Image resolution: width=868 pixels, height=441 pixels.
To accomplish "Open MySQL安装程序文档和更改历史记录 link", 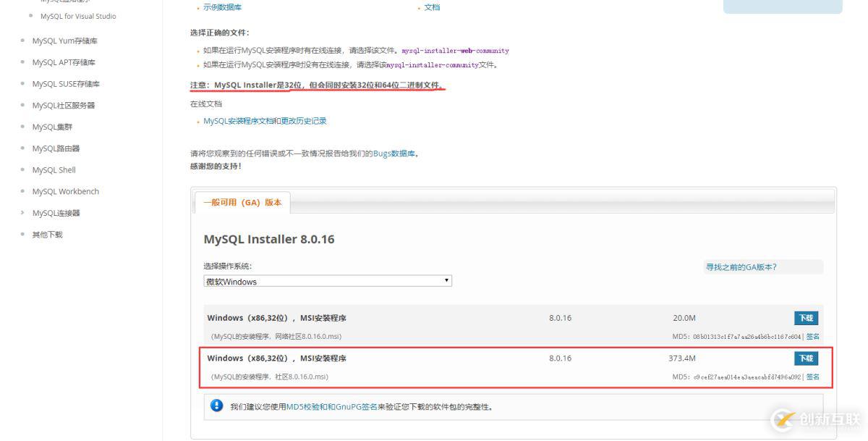I will pyautogui.click(x=263, y=121).
